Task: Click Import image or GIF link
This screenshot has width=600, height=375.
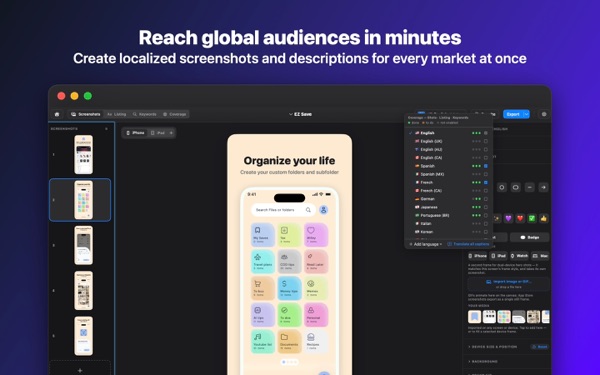Action: pos(509,282)
